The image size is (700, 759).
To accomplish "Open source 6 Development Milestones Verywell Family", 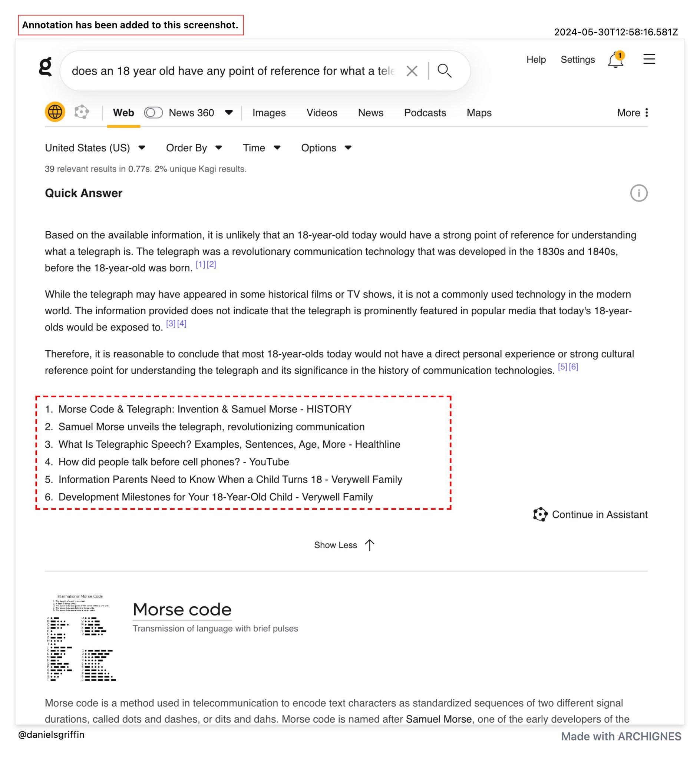I will point(215,497).
